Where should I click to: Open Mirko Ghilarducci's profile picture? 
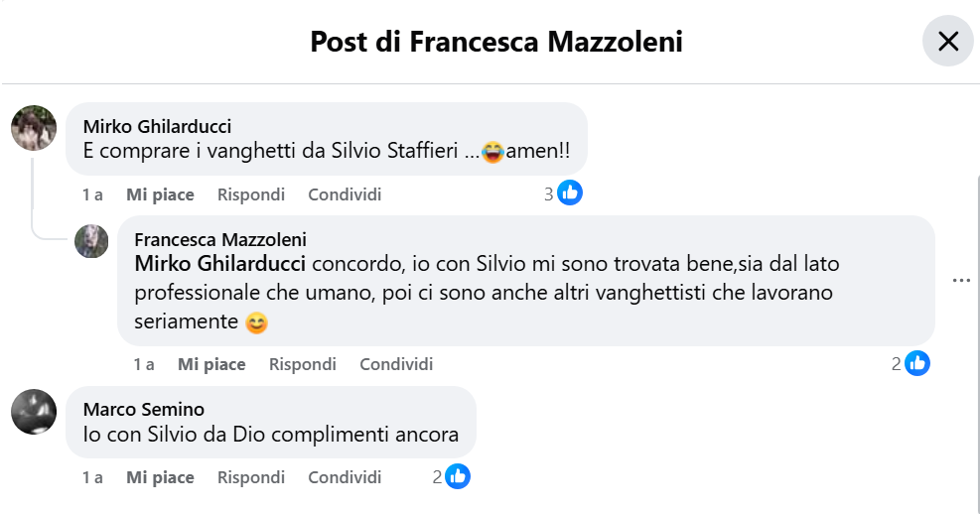point(34,128)
